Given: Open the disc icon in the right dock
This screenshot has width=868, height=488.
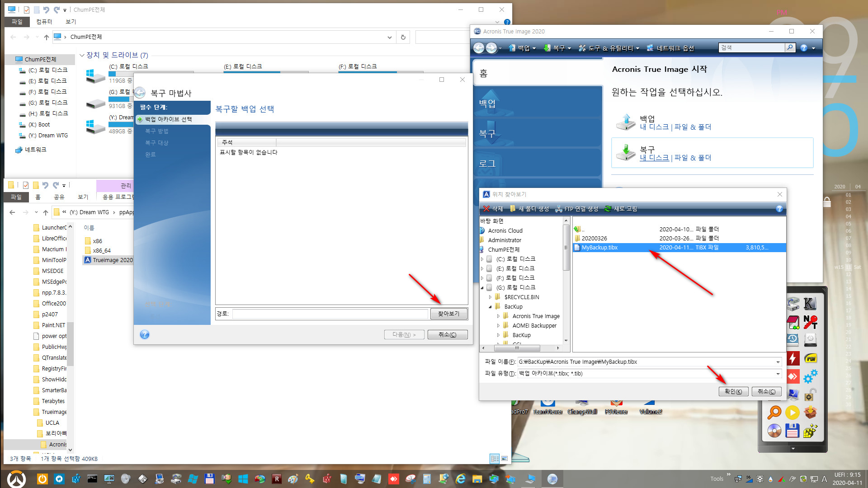Looking at the screenshot, I should point(774,431).
